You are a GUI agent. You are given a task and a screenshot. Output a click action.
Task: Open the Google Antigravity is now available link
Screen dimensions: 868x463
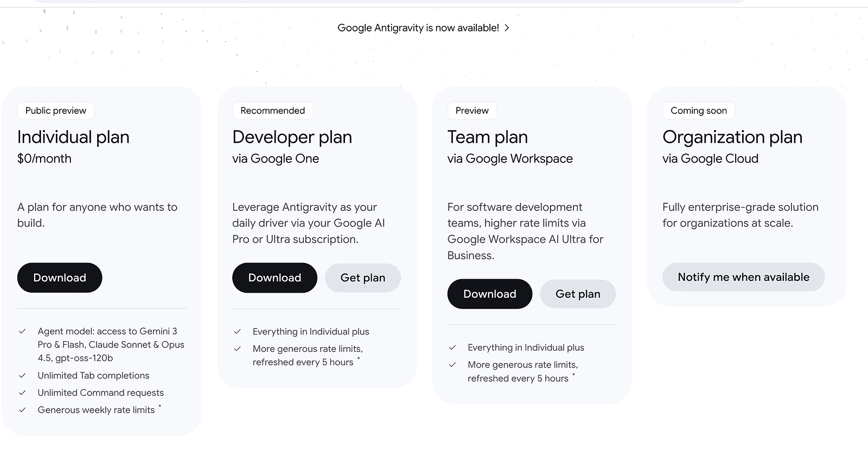(418, 28)
